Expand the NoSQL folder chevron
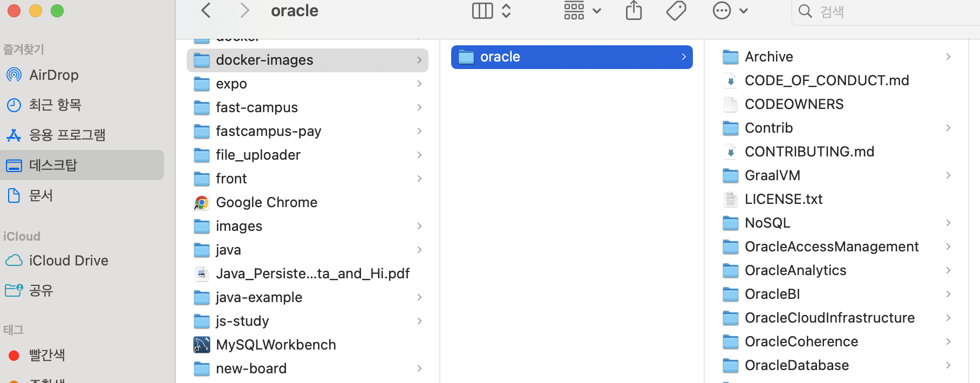Screen dimensions: 980x383 point(948,223)
